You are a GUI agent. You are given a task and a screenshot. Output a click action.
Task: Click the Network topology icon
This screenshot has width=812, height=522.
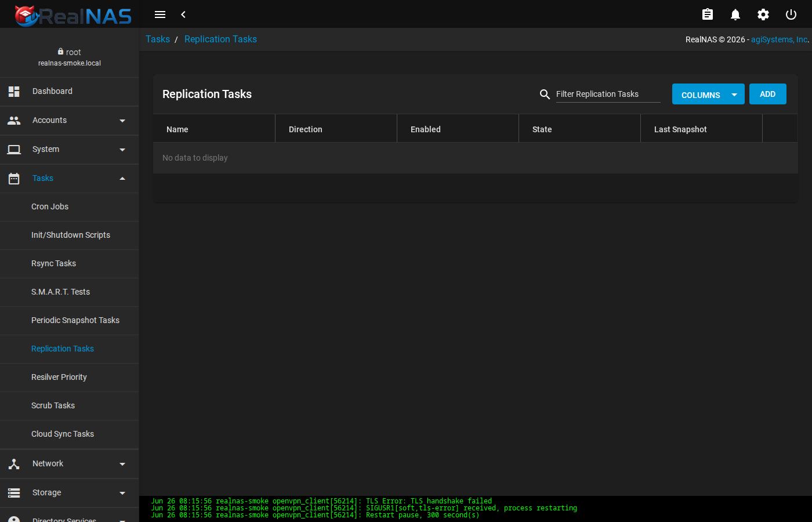coord(14,464)
